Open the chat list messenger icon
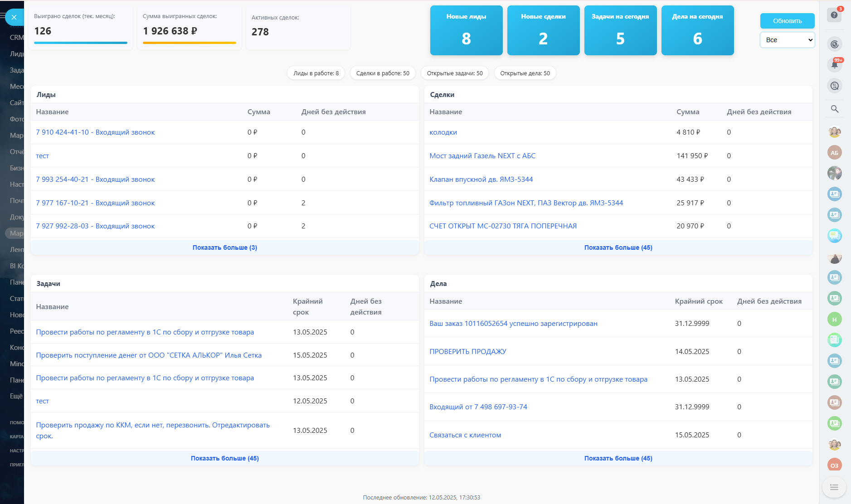Image resolution: width=851 pixels, height=504 pixels. 834,86
